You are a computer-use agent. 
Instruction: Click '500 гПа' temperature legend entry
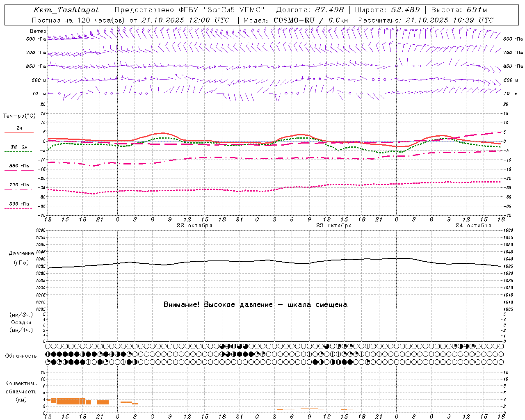point(19,204)
